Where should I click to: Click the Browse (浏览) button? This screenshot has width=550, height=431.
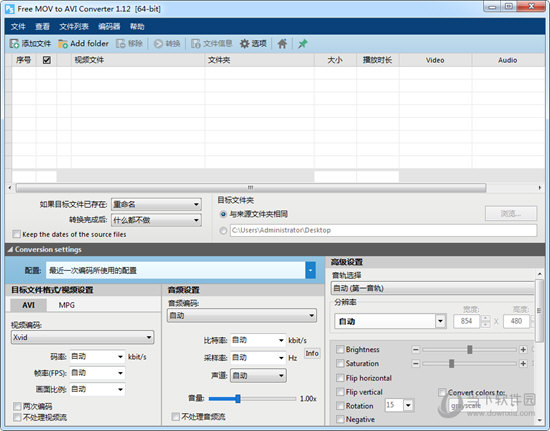pyautogui.click(x=511, y=214)
